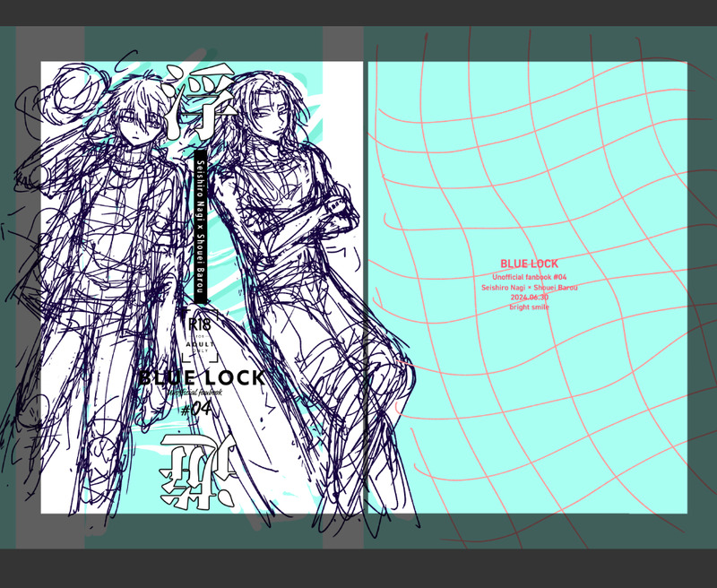Click the 'Unofficial fanbook #04' line on back cover
Screen dimensions: 717x588
tap(530, 277)
